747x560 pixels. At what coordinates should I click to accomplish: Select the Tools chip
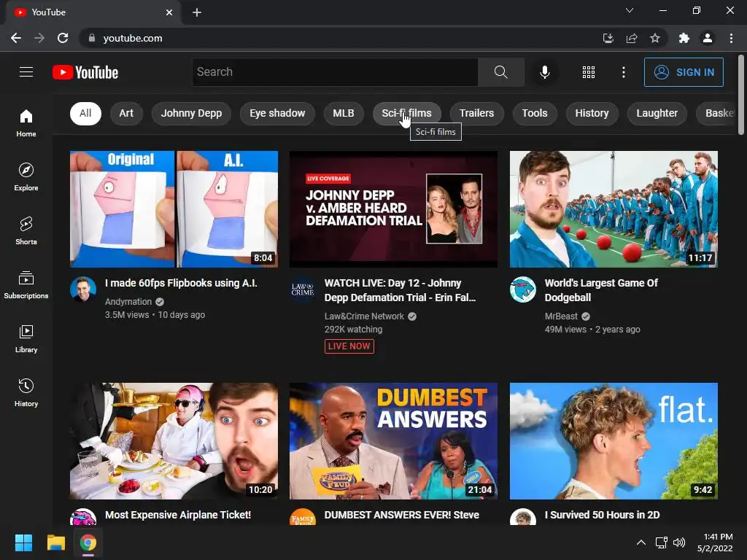point(535,113)
